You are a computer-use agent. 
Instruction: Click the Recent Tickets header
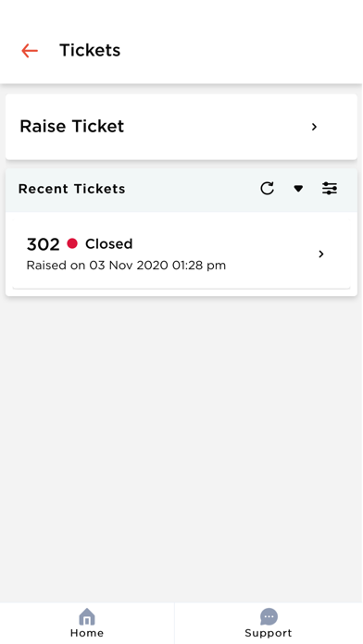(72, 189)
